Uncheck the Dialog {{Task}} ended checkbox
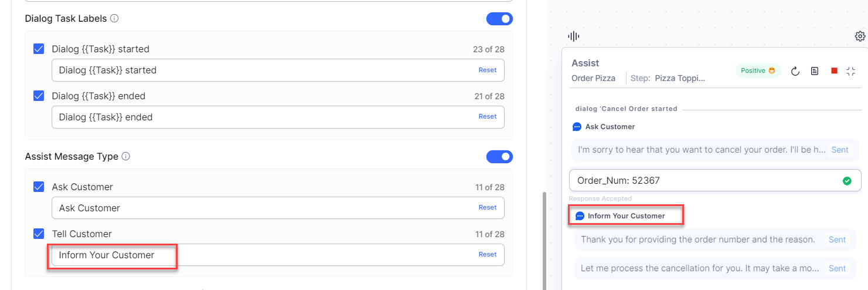The width and height of the screenshot is (868, 290). tap(39, 96)
